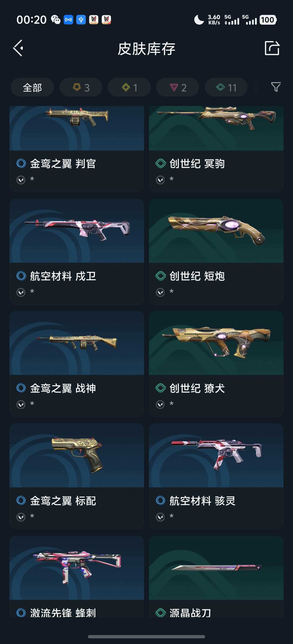Tap the 航空材料 骇灵 skin name

pos(202,501)
